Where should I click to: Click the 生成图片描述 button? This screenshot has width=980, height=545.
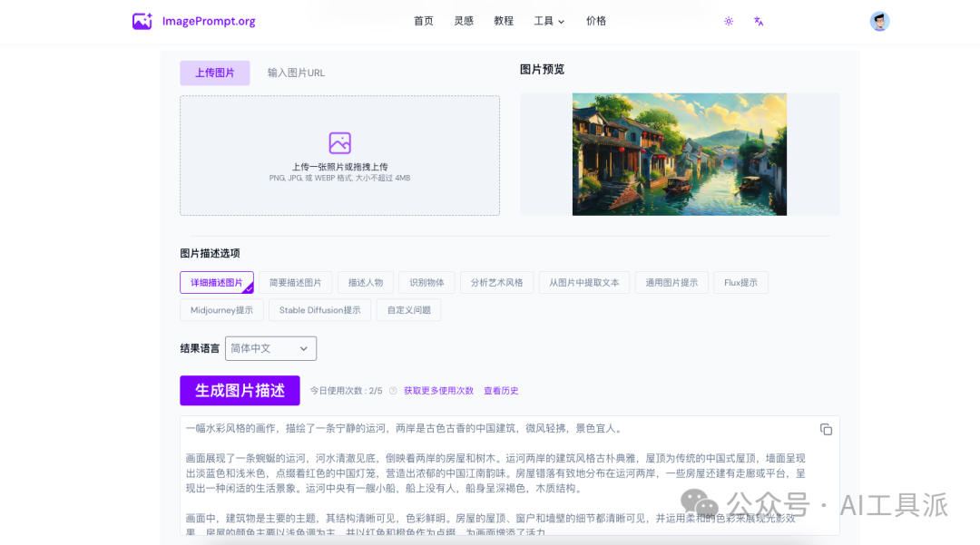pos(240,391)
